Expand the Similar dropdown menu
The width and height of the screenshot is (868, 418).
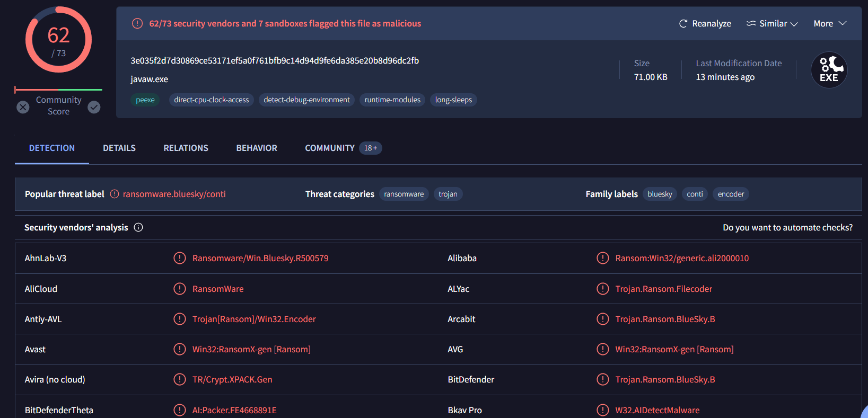(772, 23)
